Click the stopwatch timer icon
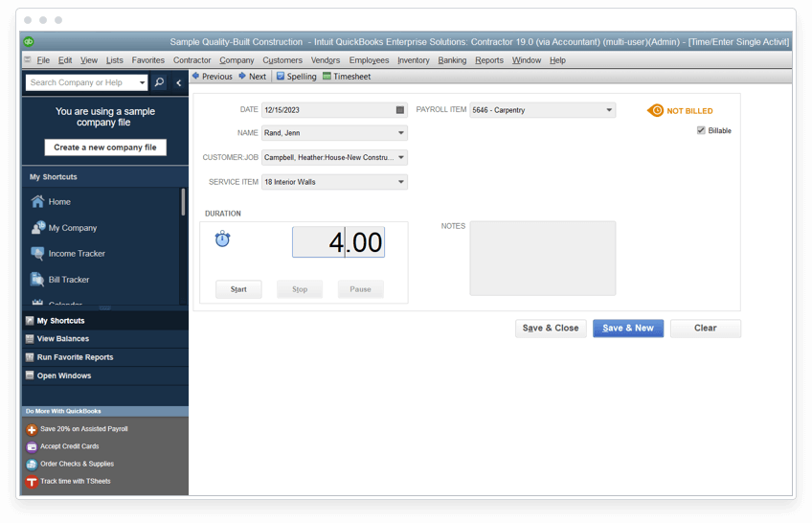The width and height of the screenshot is (812, 523). click(x=223, y=239)
